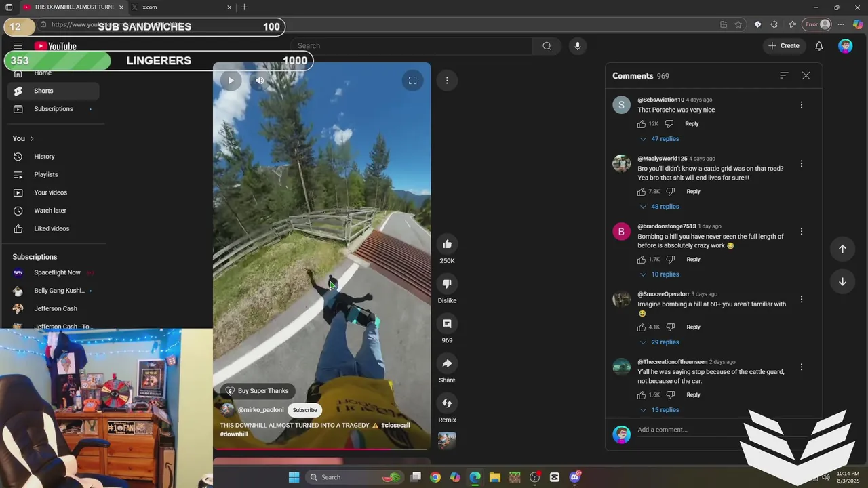Screen dimensions: 868x488
Task: Open File Explorer from the taskbar
Action: (494, 477)
